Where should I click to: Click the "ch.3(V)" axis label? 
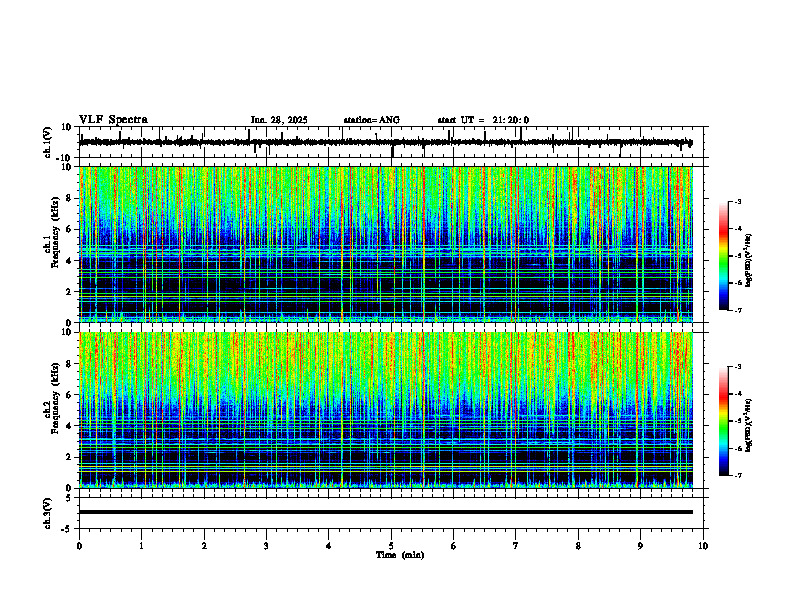tap(48, 513)
